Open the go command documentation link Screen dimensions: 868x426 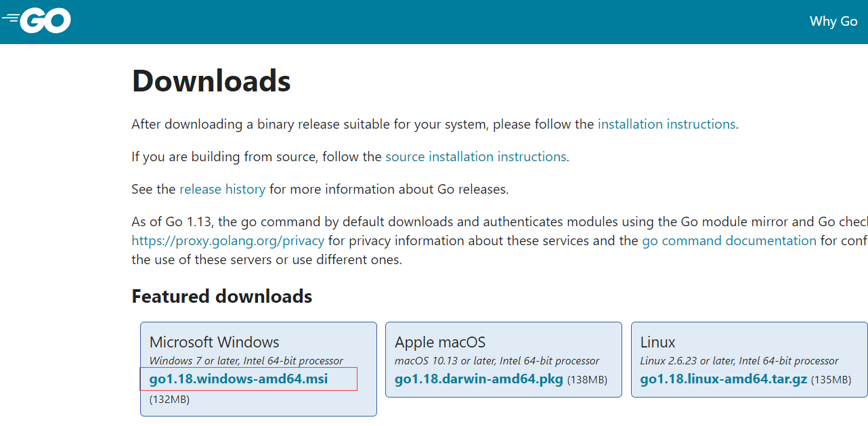coord(729,240)
